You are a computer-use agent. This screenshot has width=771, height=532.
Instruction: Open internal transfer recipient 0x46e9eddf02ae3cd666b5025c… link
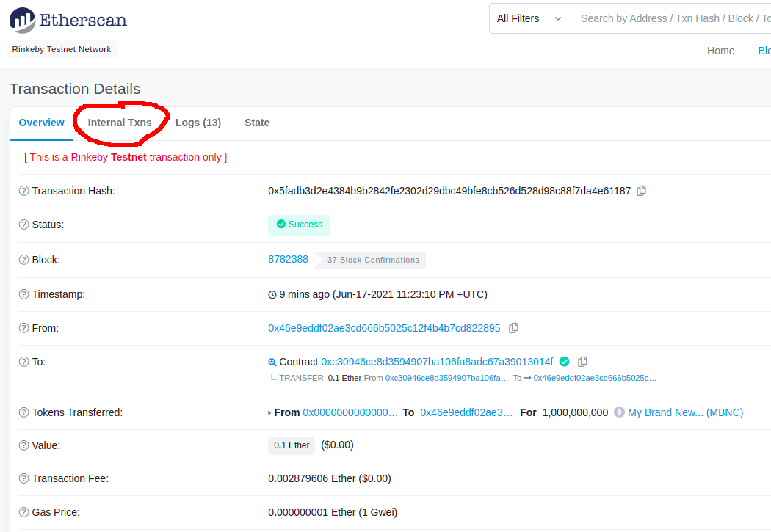point(595,378)
